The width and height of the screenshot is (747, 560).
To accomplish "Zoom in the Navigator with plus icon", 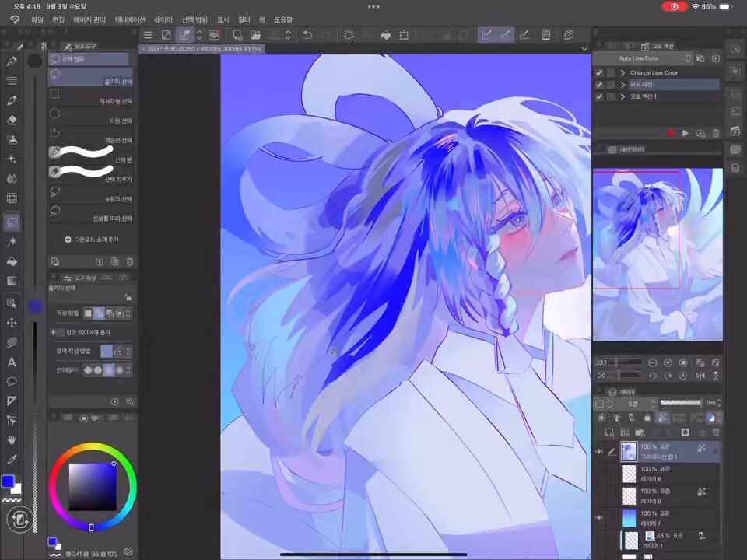I will click(x=668, y=363).
